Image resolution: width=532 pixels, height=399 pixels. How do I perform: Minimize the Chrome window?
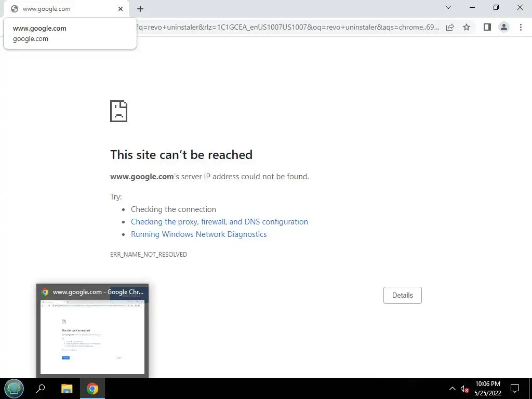pos(472,7)
